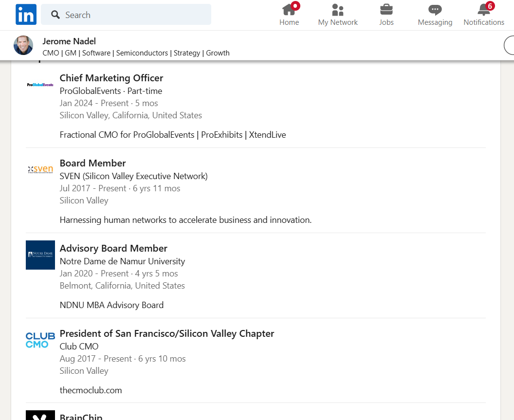Open President of San Francisco/Silicon Valley Chapter title
This screenshot has height=420, width=514.
(x=167, y=334)
